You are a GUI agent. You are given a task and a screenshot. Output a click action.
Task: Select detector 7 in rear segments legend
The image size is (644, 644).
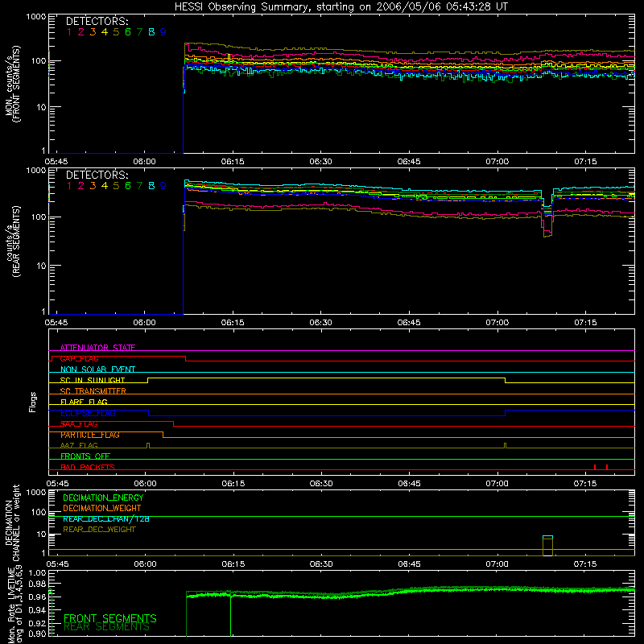(x=139, y=186)
